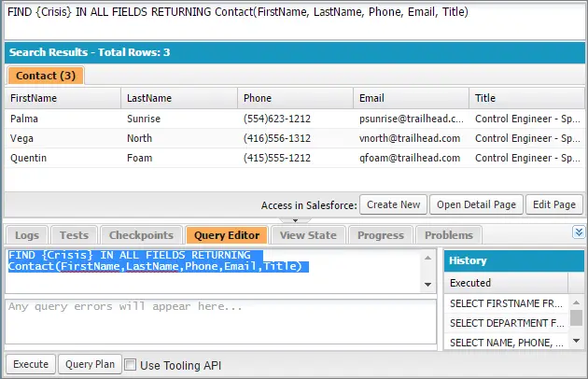Click the Foam last name cell
588x379 pixels.
click(179, 158)
